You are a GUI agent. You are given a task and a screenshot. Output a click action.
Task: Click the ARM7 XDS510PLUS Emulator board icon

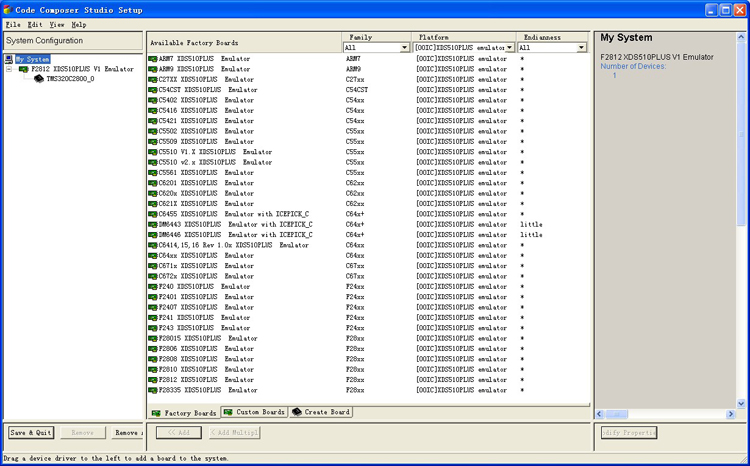[153, 59]
